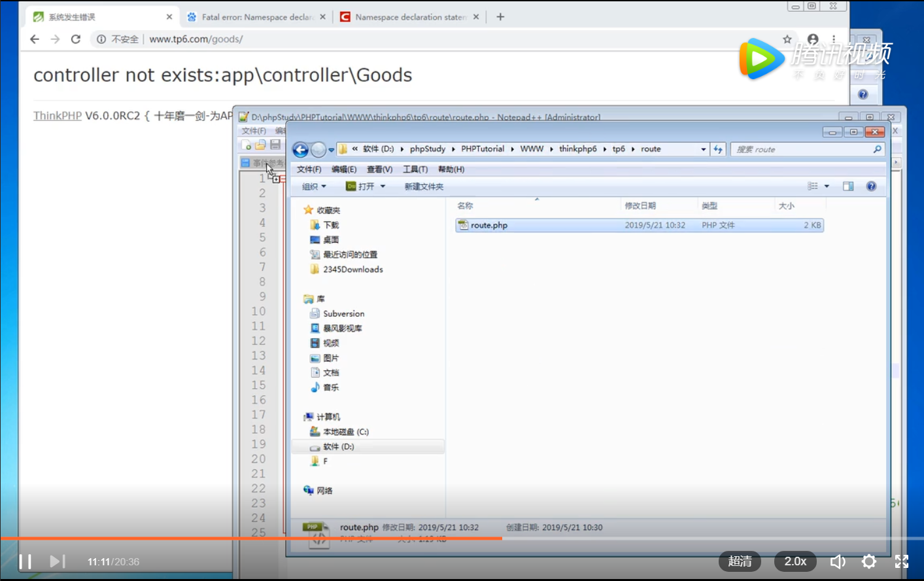This screenshot has width=924, height=581.
Task: Open Explorer 工具(T) menu
Action: 415,169
